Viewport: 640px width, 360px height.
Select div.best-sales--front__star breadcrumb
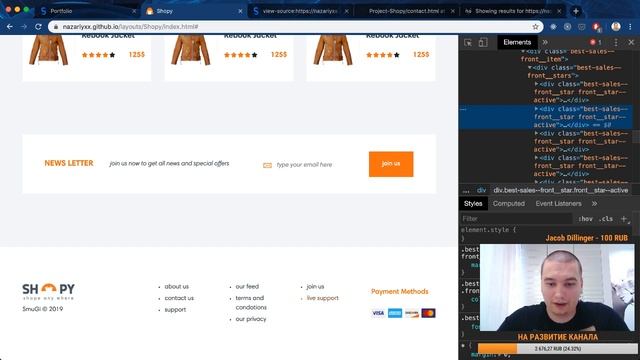560,190
